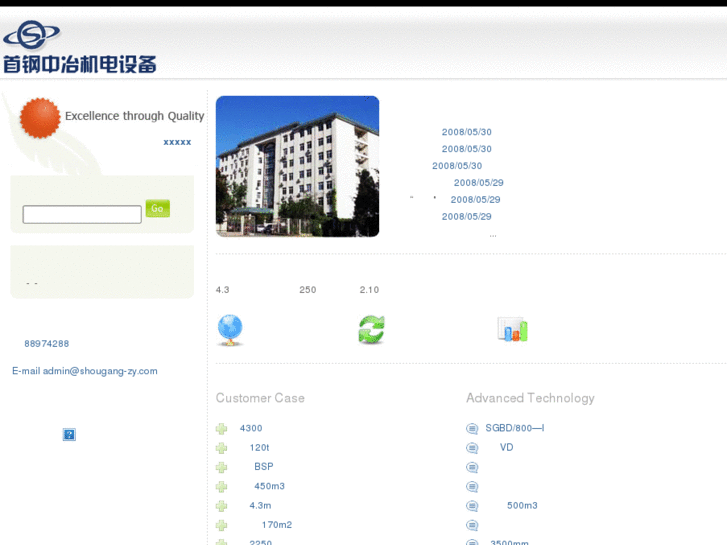Click the Excellence through Quality slogan

point(134,116)
